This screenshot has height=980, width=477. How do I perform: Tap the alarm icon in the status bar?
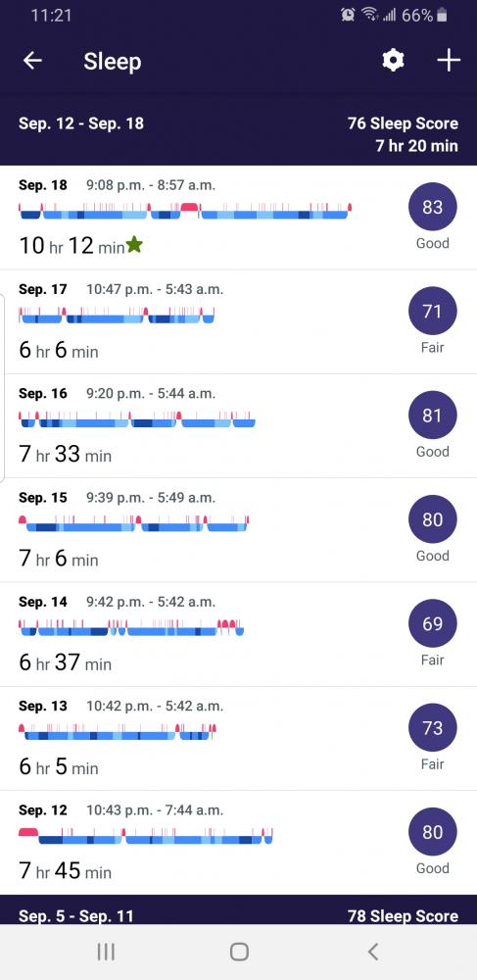(x=348, y=15)
